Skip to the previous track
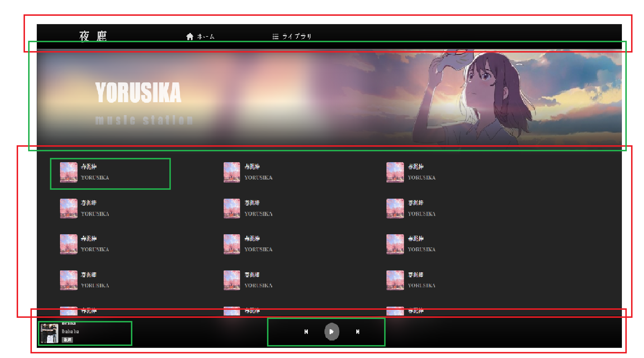The width and height of the screenshot is (644, 358). point(306,332)
